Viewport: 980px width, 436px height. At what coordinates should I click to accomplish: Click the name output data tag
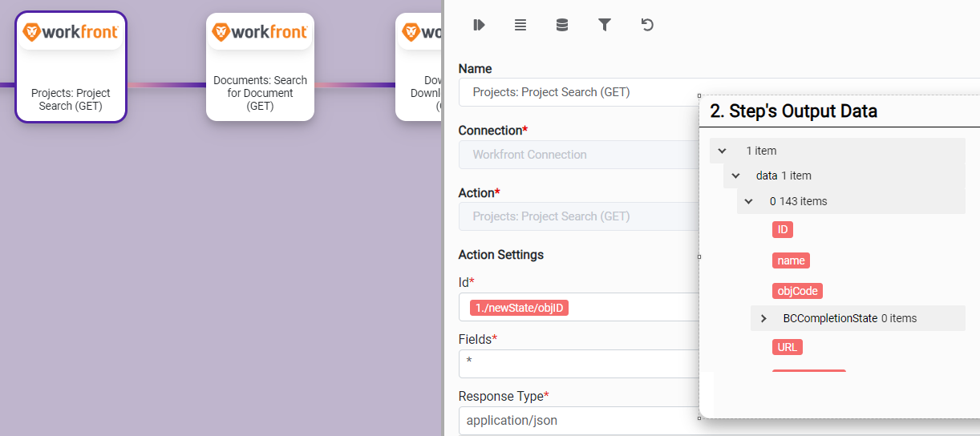click(791, 260)
